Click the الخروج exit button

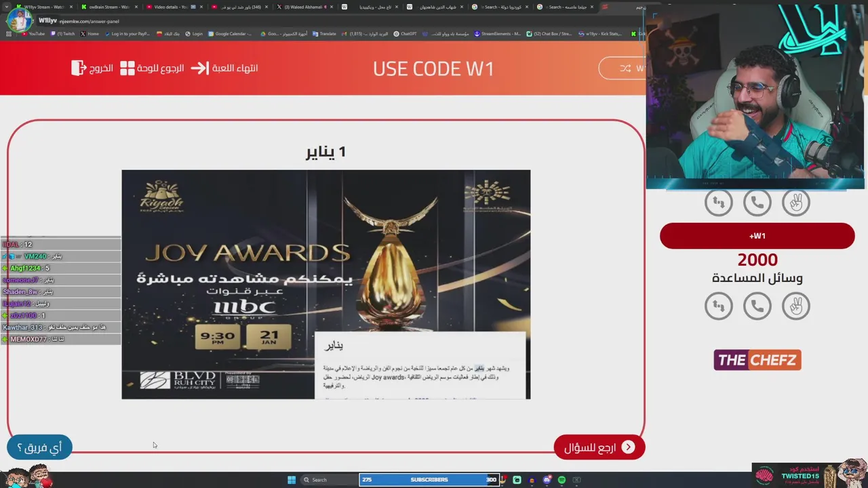point(92,68)
